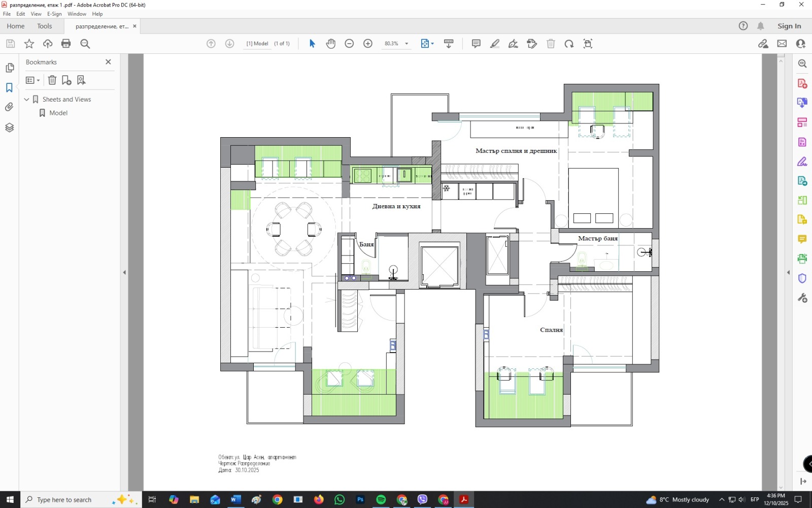Image resolution: width=812 pixels, height=508 pixels.
Task: Select the Hand pan tool
Action: coord(331,44)
